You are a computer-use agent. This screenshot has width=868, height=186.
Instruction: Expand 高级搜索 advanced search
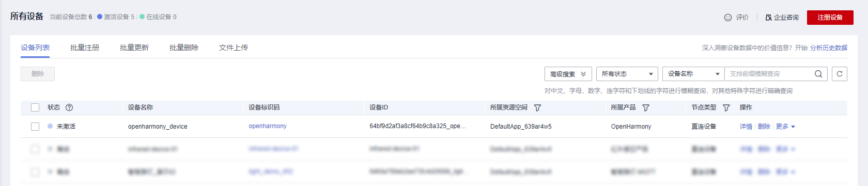[x=568, y=74]
